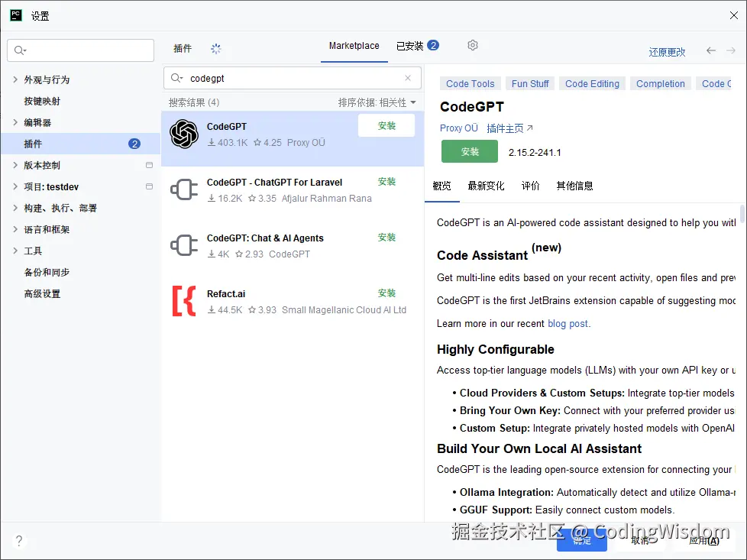Image resolution: width=747 pixels, height=560 pixels.
Task: Open 概览 tab of plugin details
Action: click(441, 186)
